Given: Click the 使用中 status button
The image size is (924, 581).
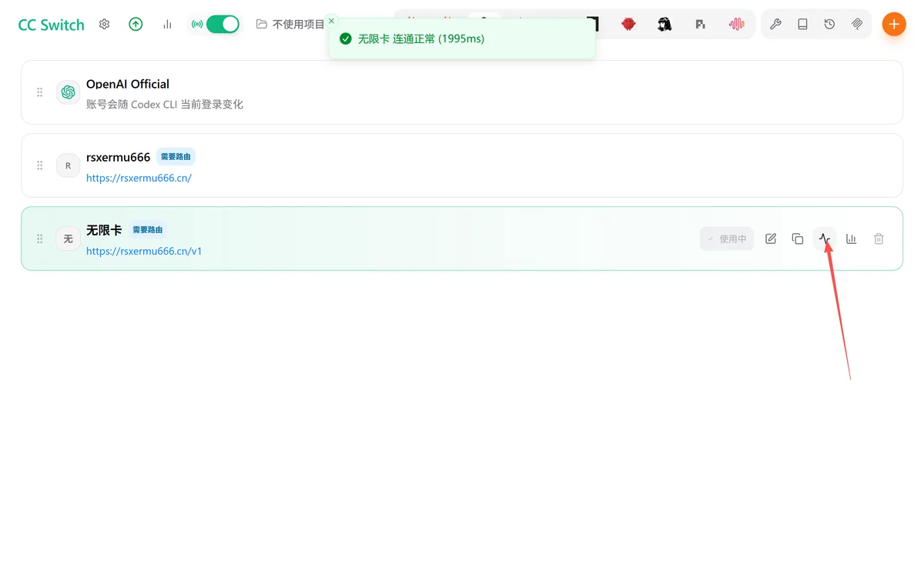Looking at the screenshot, I should point(727,239).
